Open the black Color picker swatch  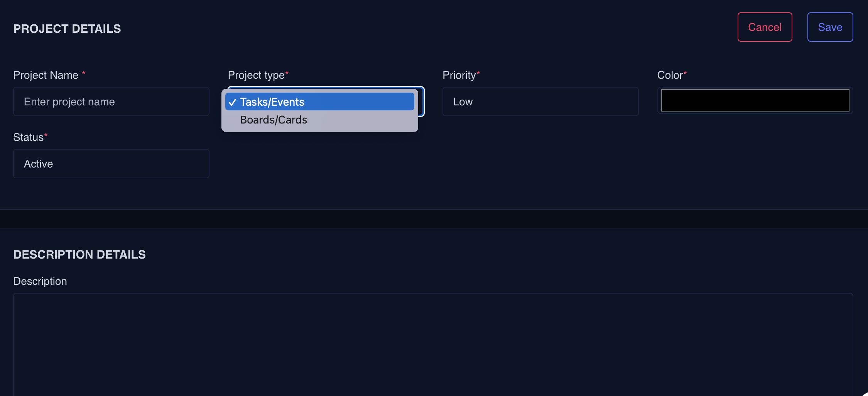point(755,100)
